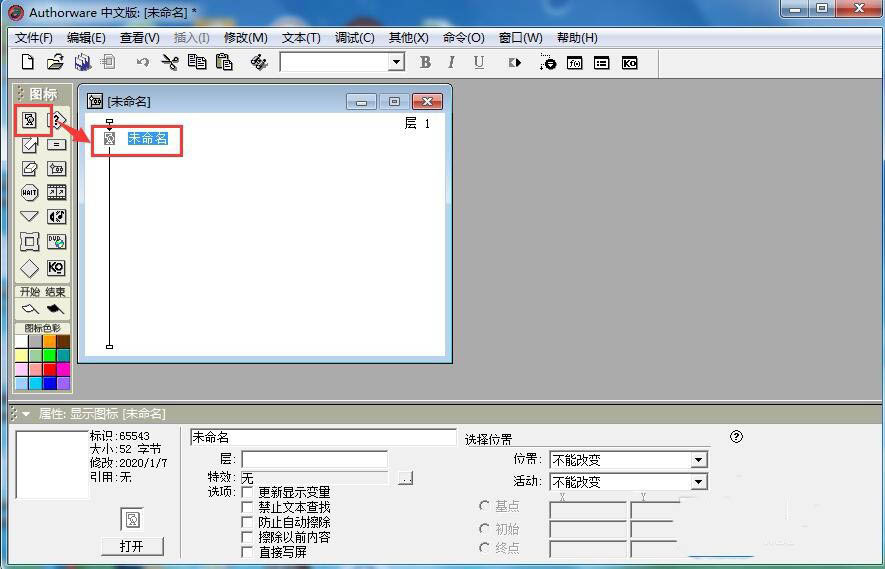Click the 层 input field

pos(314,459)
